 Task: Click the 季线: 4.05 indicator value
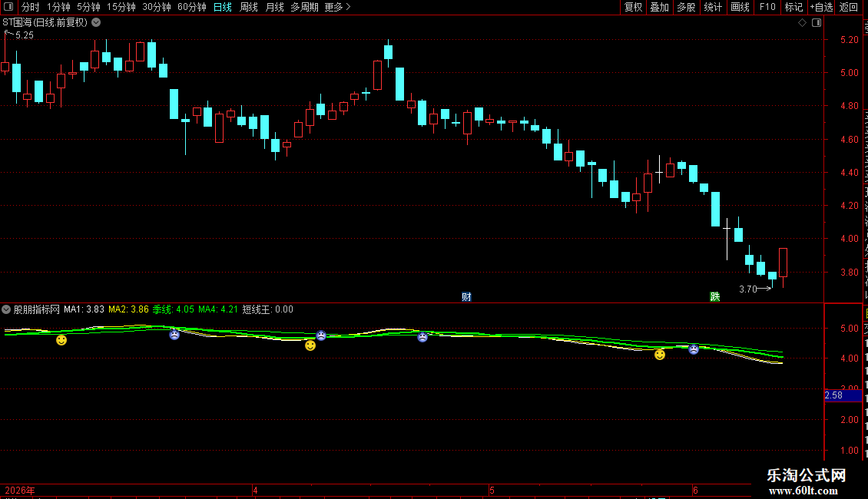174,309
